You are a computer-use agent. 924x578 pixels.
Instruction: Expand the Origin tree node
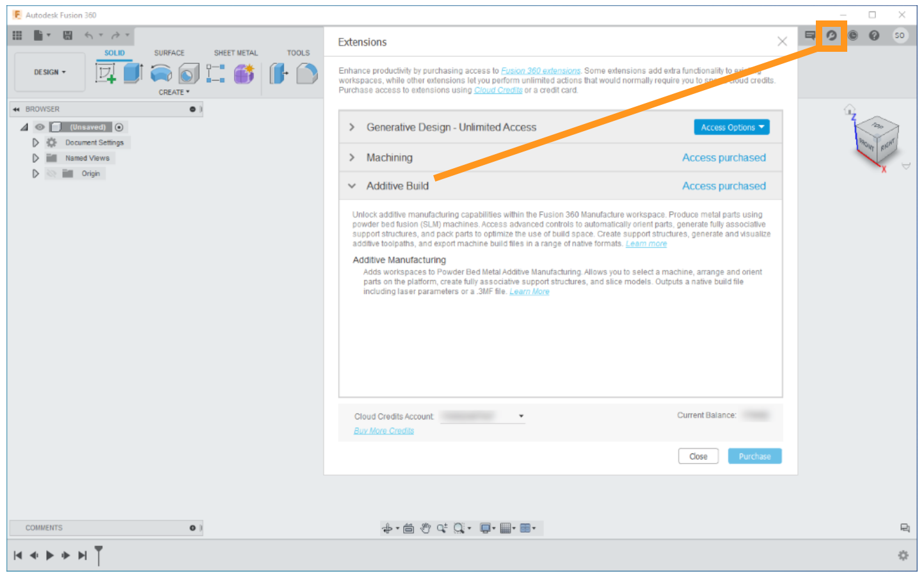coord(36,173)
